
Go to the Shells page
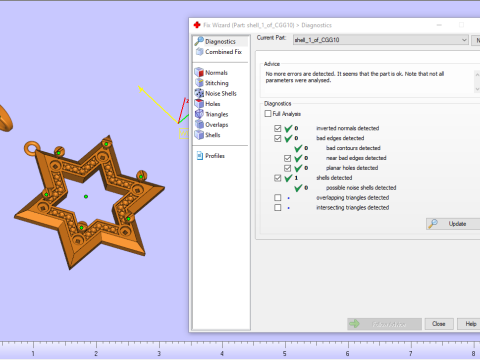(213, 135)
